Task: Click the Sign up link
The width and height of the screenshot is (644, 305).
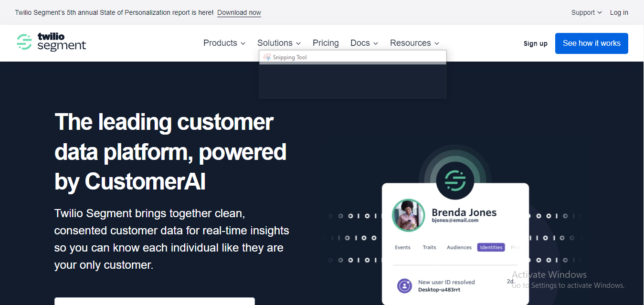Action: [x=536, y=43]
